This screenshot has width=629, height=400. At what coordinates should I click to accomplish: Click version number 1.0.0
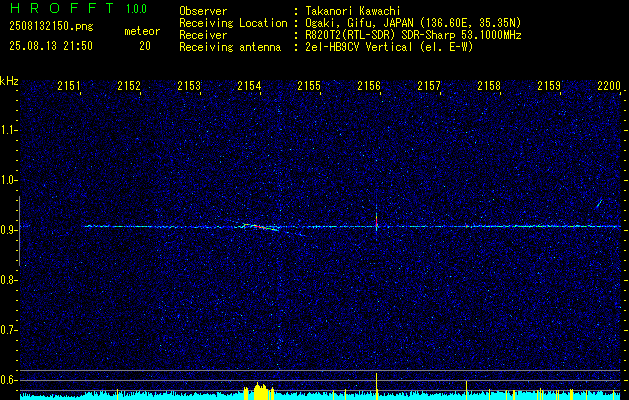136,9
